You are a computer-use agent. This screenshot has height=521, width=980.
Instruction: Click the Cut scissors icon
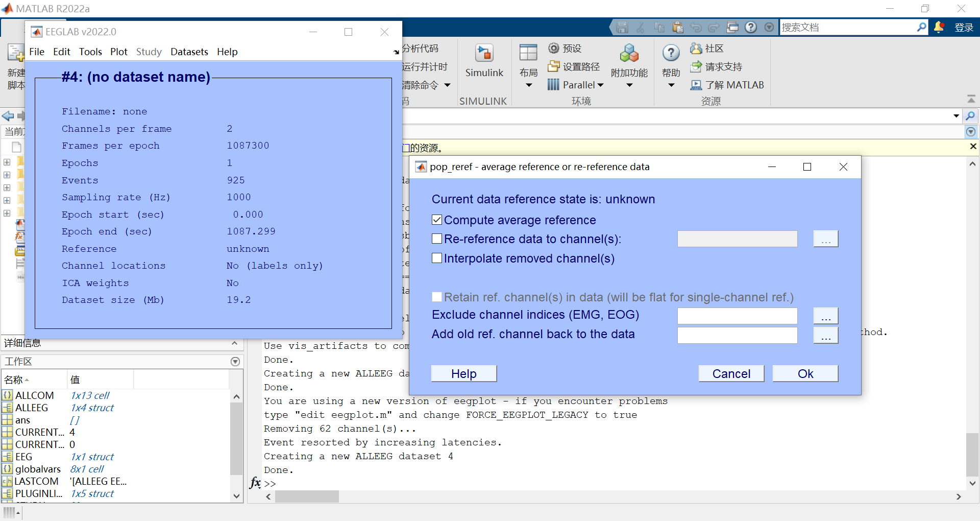641,27
